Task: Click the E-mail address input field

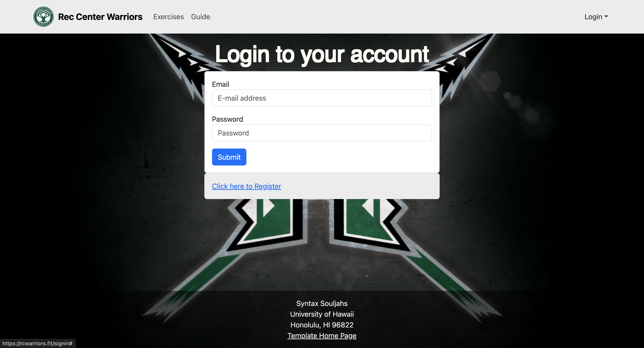Action: click(x=322, y=98)
